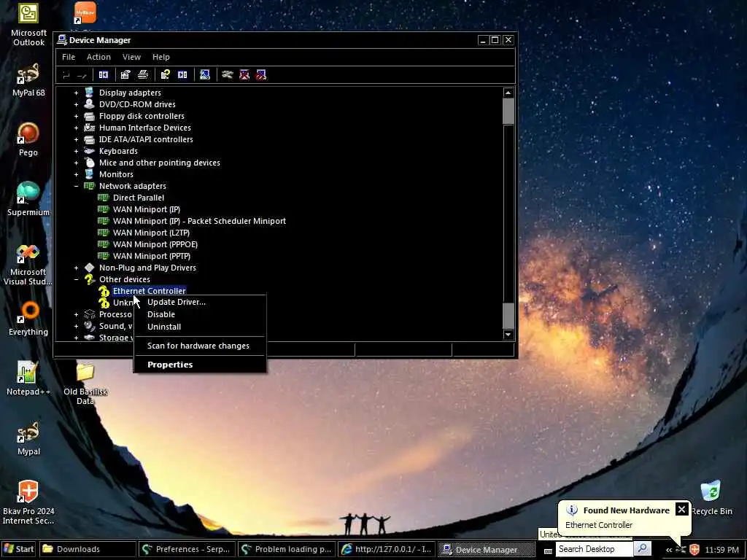Viewport: 747px width, 560px height.
Task: Open the Action menu
Action: tap(98, 57)
